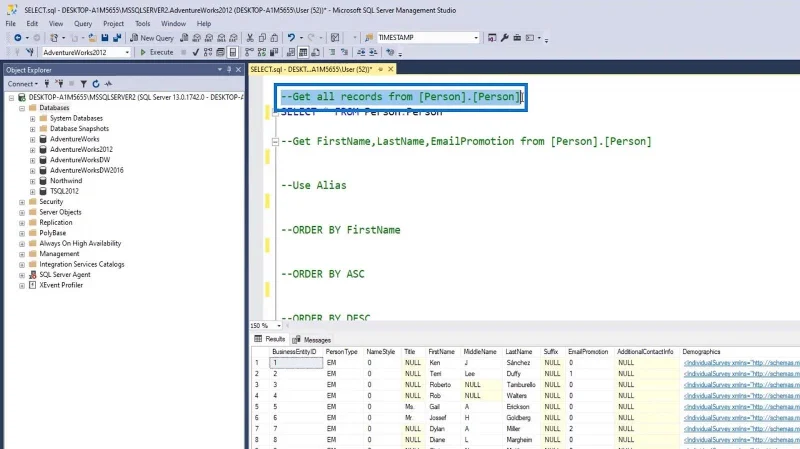Parse the query with the checkmark icon
Viewport: 800px width, 449px height.
point(195,52)
